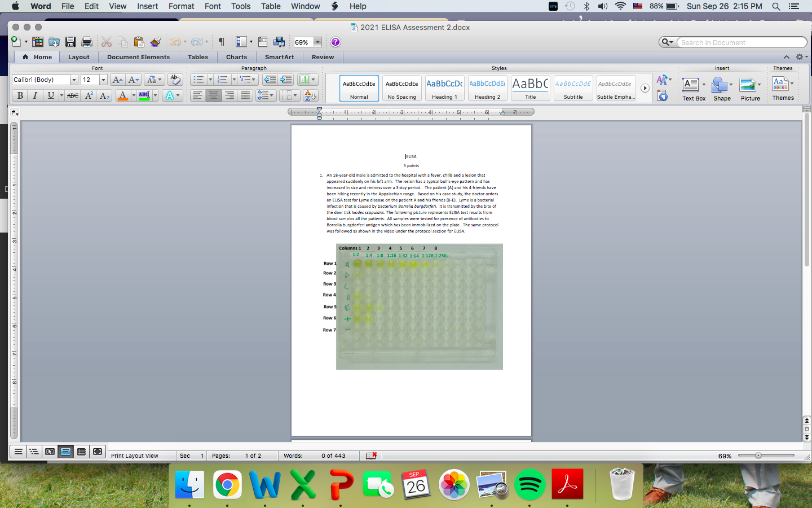The width and height of the screenshot is (812, 508).
Task: Open the Toolbox icon in the standard toolbar
Action: (x=263, y=42)
